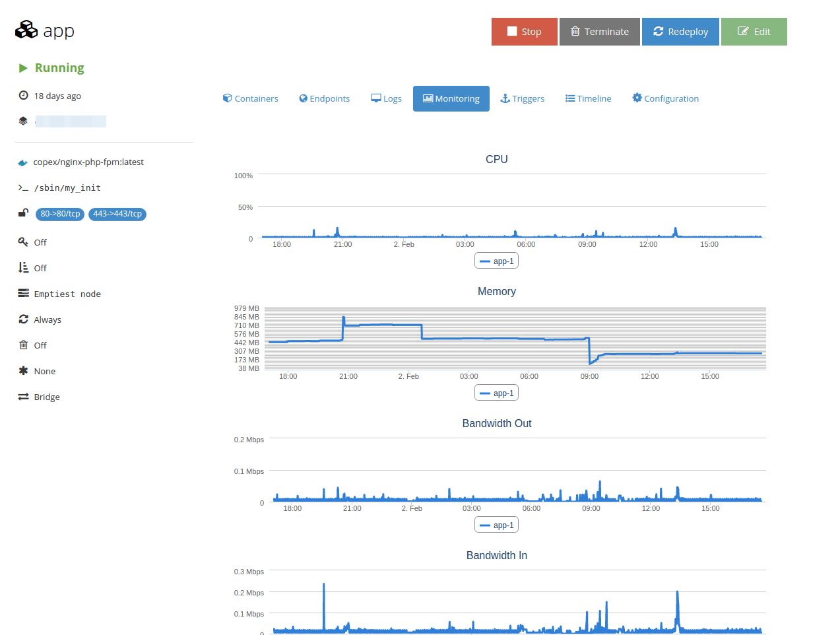Click the list icon in Timeline tab
The image size is (840, 635).
click(570, 98)
